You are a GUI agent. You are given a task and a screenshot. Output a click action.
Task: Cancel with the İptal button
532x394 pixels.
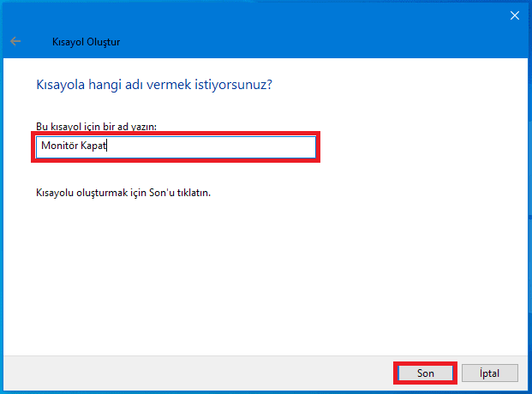489,373
